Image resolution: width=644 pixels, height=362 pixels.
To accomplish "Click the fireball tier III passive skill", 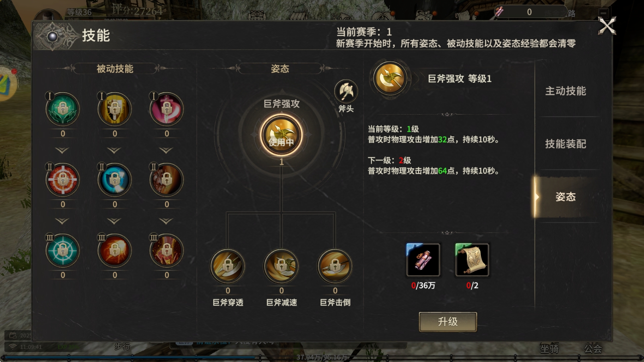I will coord(115,251).
